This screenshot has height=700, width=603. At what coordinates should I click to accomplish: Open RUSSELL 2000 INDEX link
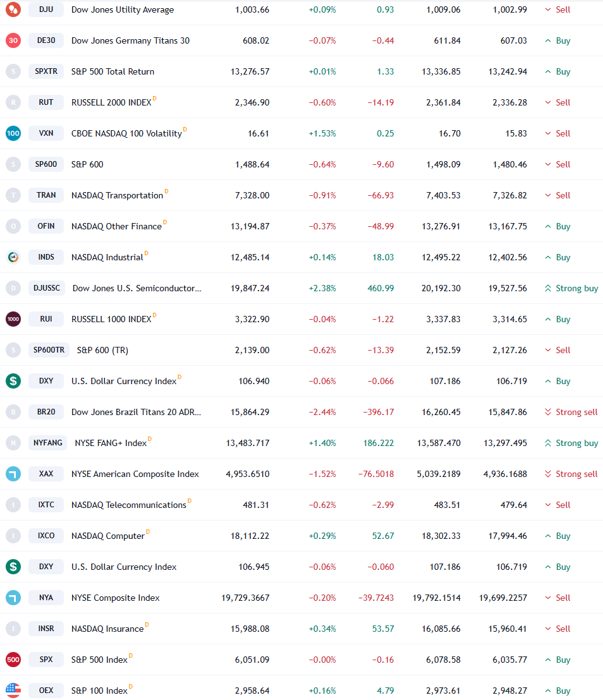[111, 103]
